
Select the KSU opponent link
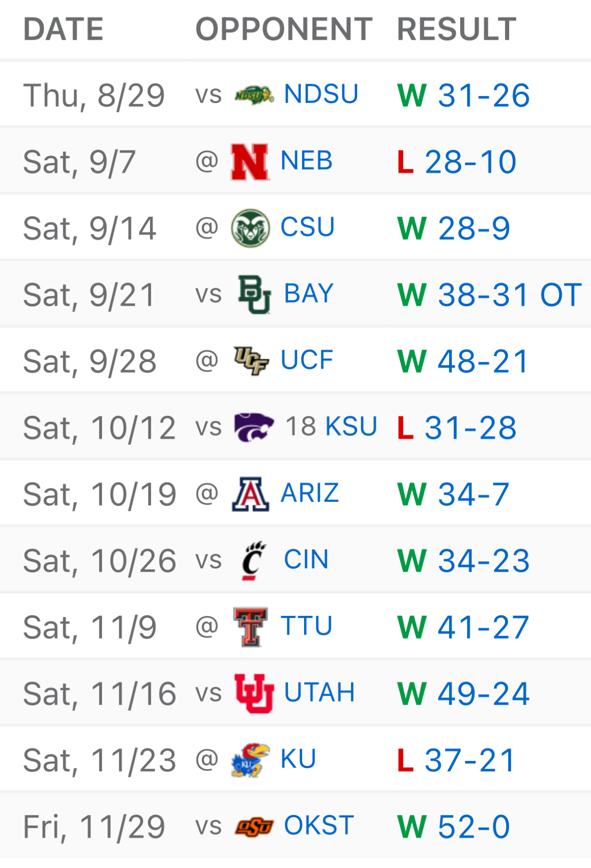point(351,427)
